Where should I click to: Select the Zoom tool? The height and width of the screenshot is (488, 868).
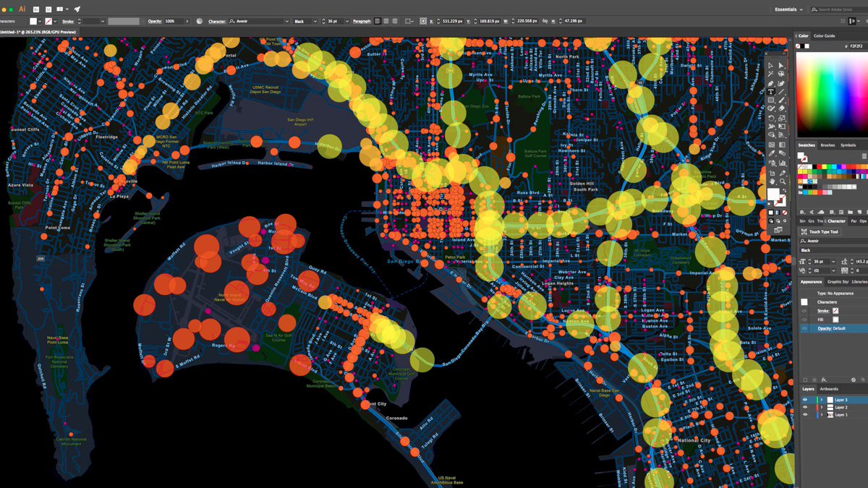pyautogui.click(x=781, y=181)
